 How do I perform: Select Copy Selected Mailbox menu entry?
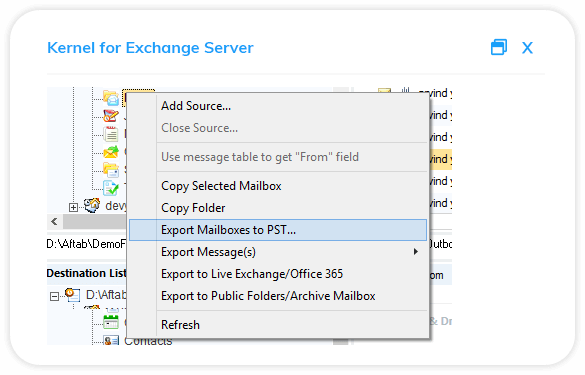coord(278,186)
